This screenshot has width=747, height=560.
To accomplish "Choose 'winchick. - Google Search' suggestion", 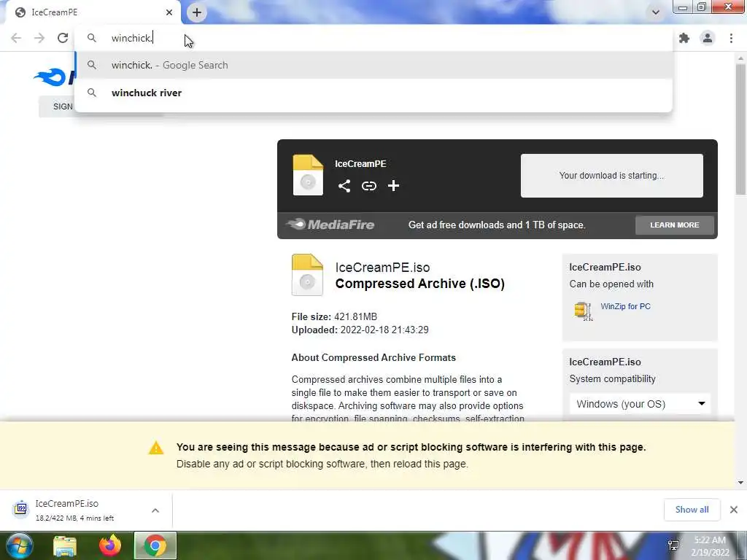I will [x=373, y=65].
